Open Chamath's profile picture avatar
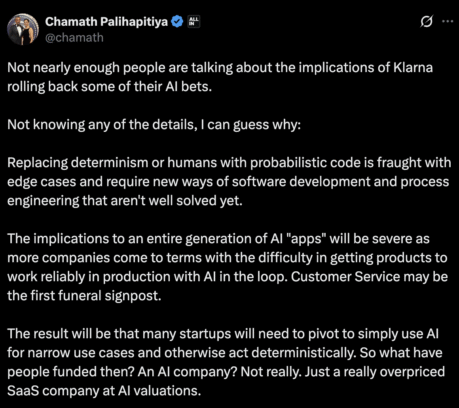Screen dimensions: 459x408 click(23, 29)
